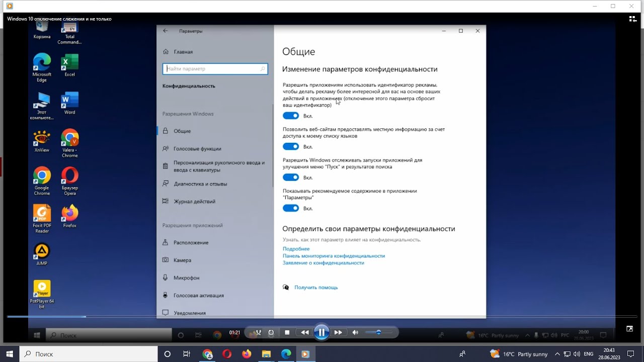Launch Google Chrome desktop icon
Screen dimensions: 644x362
pyautogui.click(x=42, y=181)
